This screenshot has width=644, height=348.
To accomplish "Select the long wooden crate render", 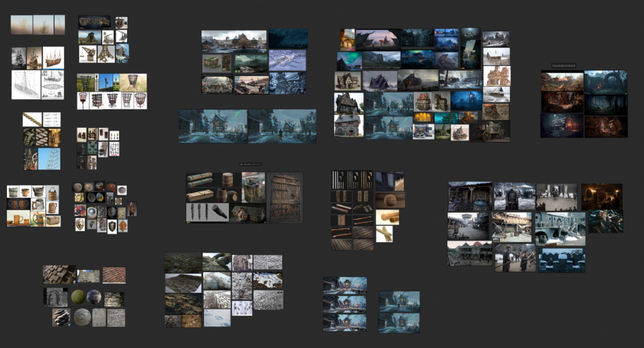I will point(199,195).
